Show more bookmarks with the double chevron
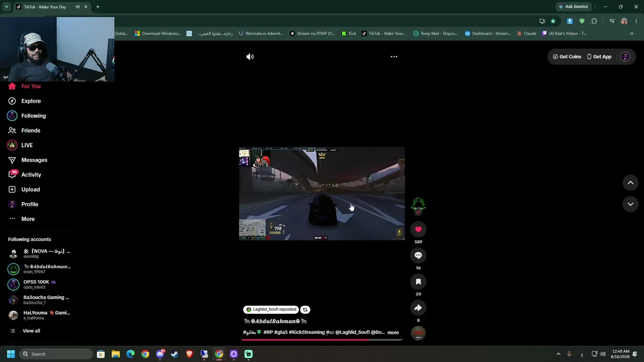Image resolution: width=644 pixels, height=362 pixels. pyautogui.click(x=632, y=34)
